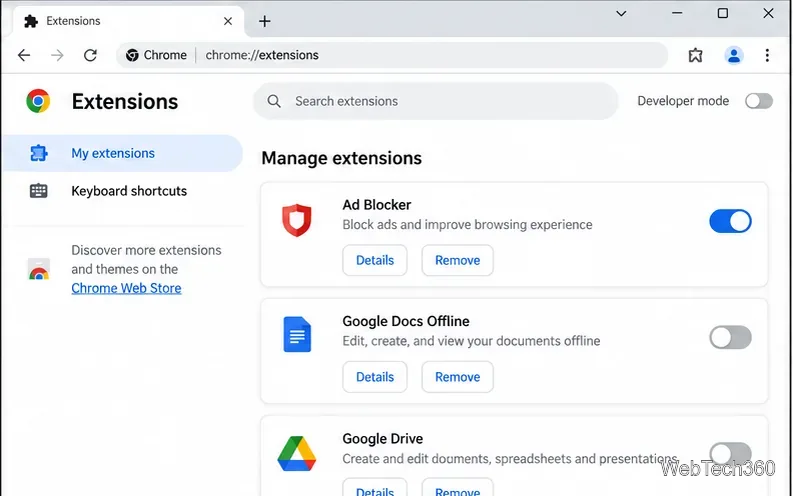Click the Chrome logo beside Extensions title

pyautogui.click(x=38, y=101)
